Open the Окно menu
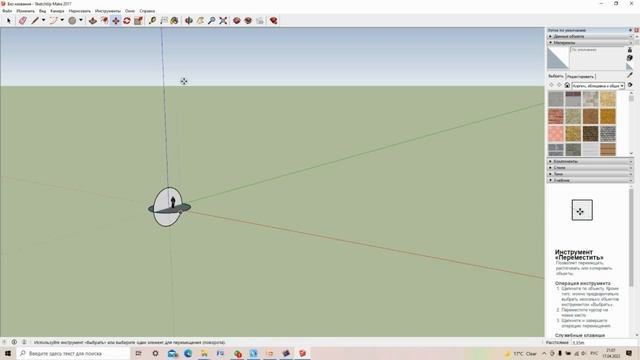Image resolution: width=640 pixels, height=360 pixels. [x=130, y=11]
